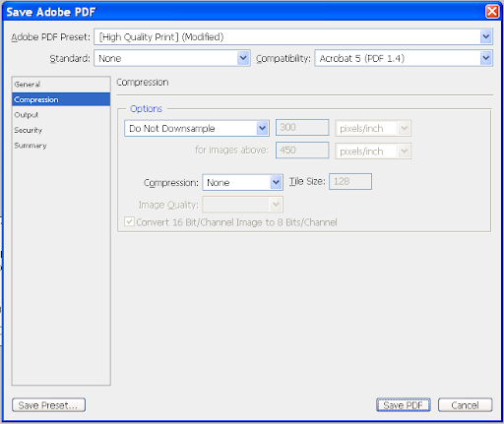Expand the Do Not Downsample dropdown
504x424 pixels.
click(x=197, y=128)
